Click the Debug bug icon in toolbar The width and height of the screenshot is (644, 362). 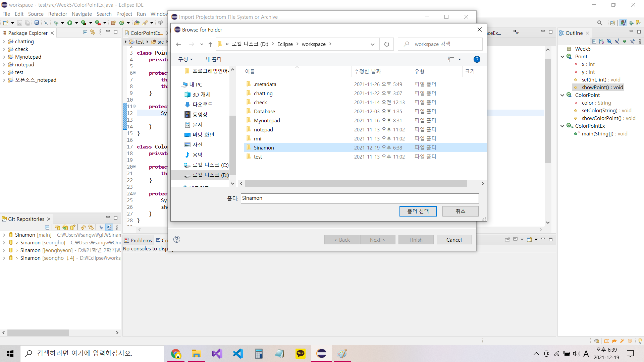coord(56,23)
